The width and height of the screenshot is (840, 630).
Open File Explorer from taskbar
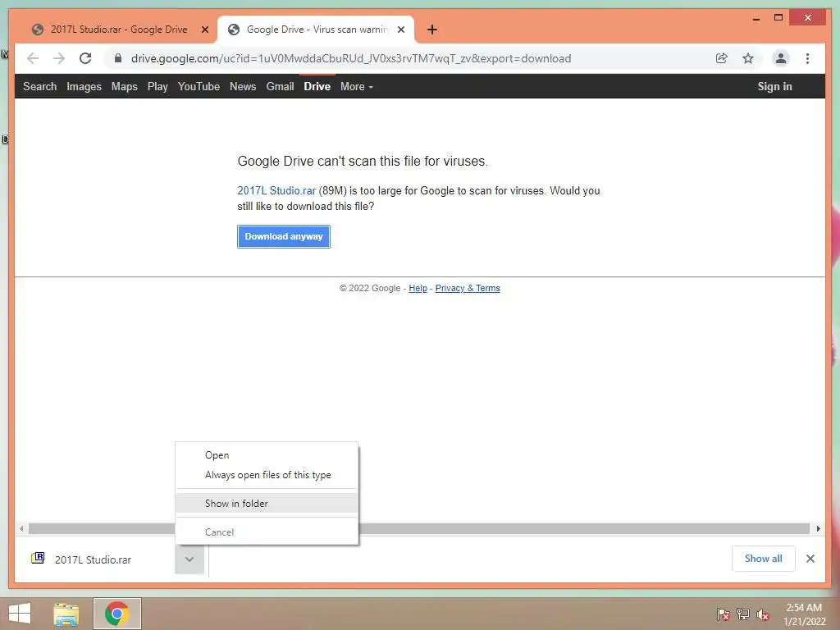(x=66, y=614)
